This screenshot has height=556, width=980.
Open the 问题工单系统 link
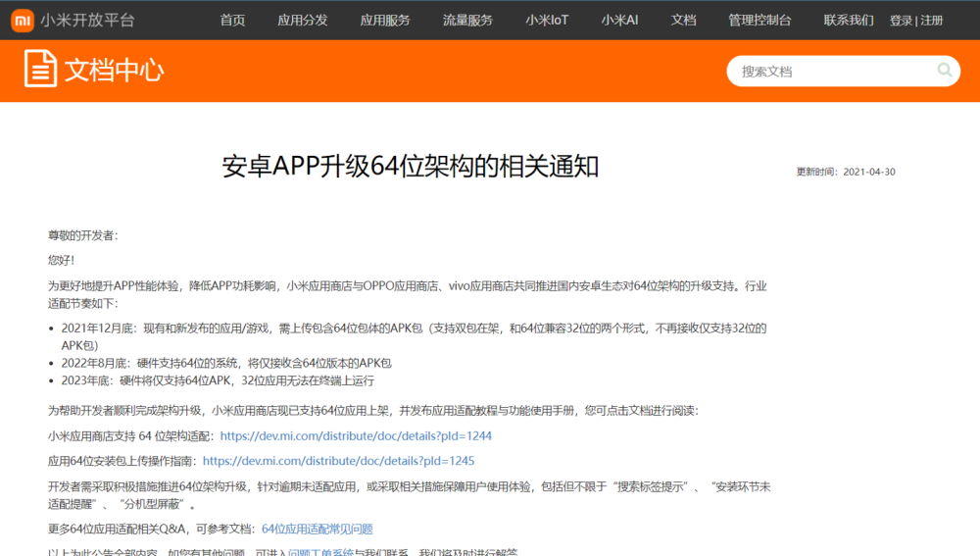pos(320,552)
